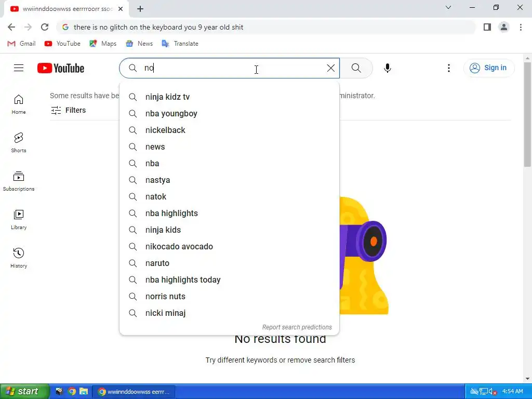Screen dimensions: 532x399
Task: Launch Chrome from quick launch
Action: 72,392
